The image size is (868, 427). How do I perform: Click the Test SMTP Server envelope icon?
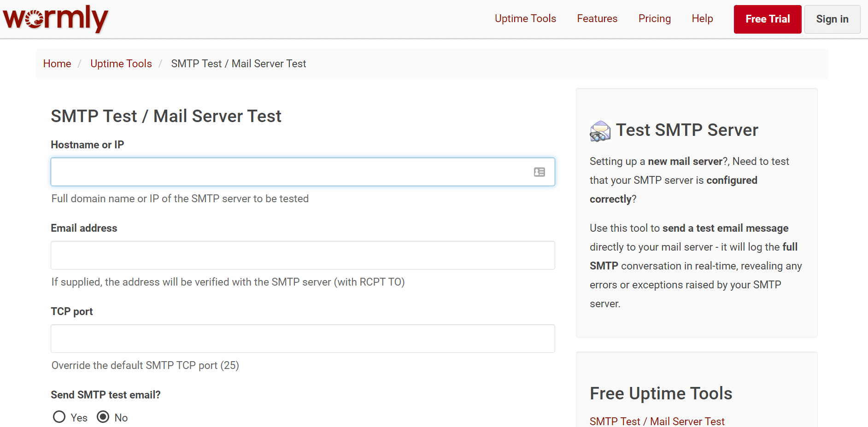(600, 131)
